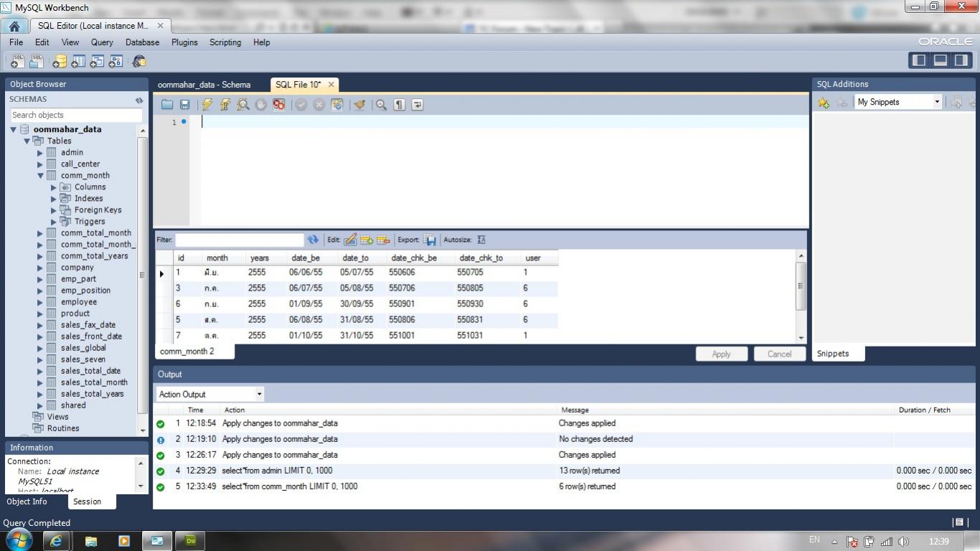The height and width of the screenshot is (551, 980).
Task: Create a new routine toolbar icon
Action: pyautogui.click(x=116, y=62)
